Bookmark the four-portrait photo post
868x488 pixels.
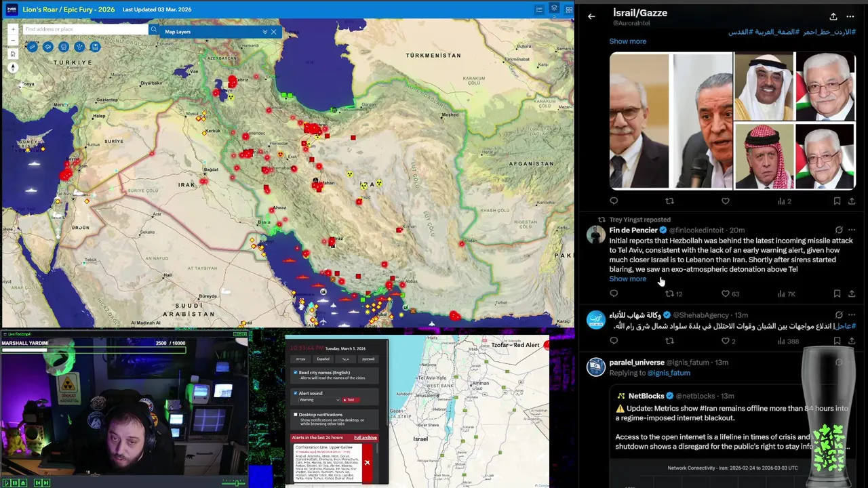[837, 201]
